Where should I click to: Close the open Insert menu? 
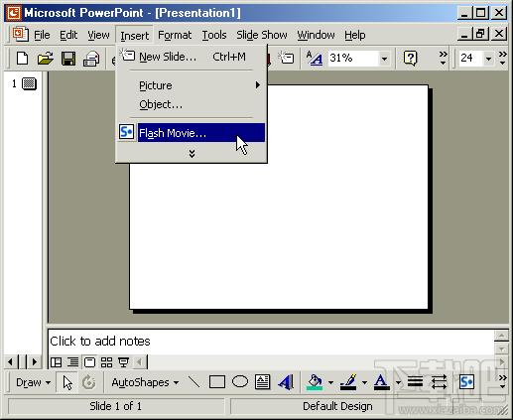pyautogui.click(x=135, y=35)
